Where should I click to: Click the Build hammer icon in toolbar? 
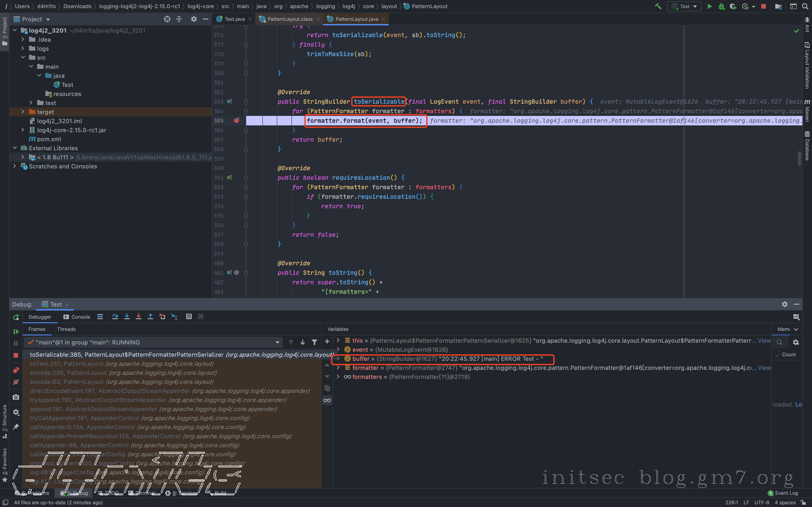658,6
